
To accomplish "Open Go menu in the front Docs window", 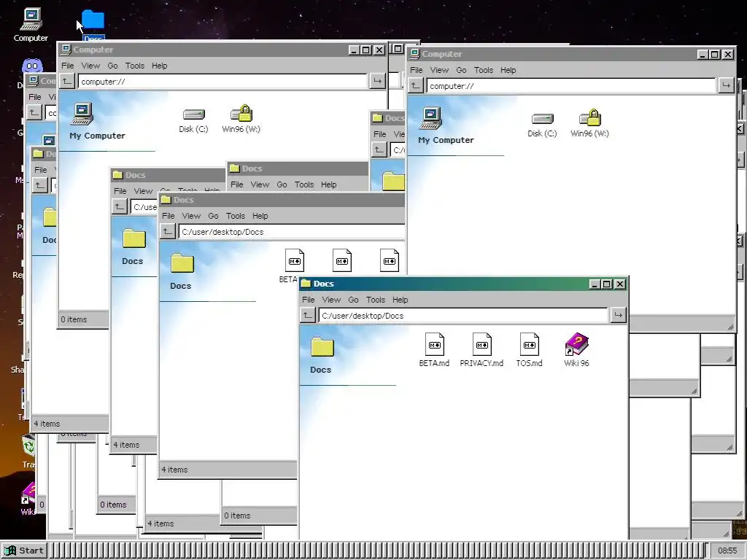I will point(353,300).
